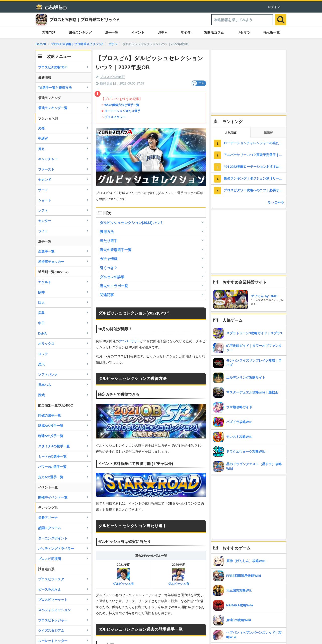This screenshot has width=322, height=644.
Task: Open 攻略TOP in the navigation bar
Action: point(49,33)
